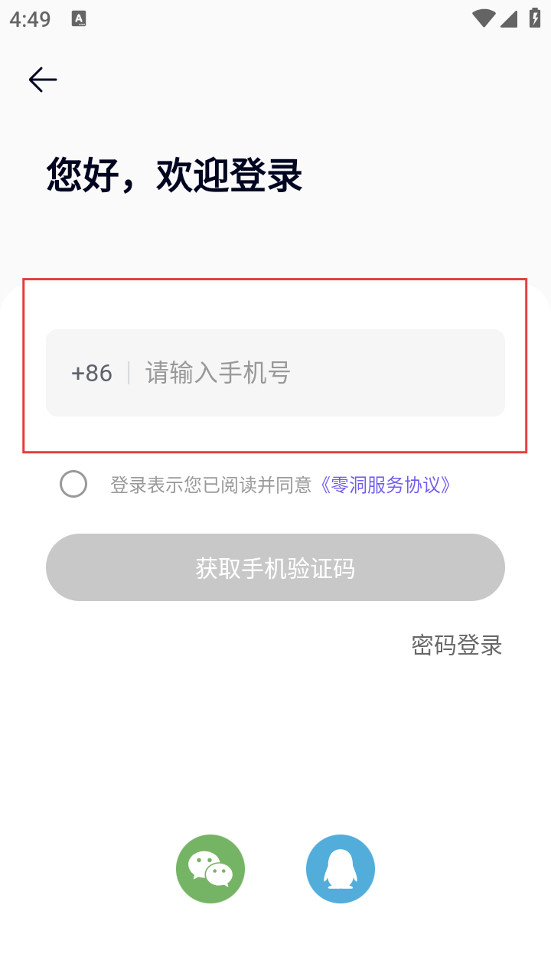
Task: Tap the 4:49 clock in status bar
Action: click(30, 19)
